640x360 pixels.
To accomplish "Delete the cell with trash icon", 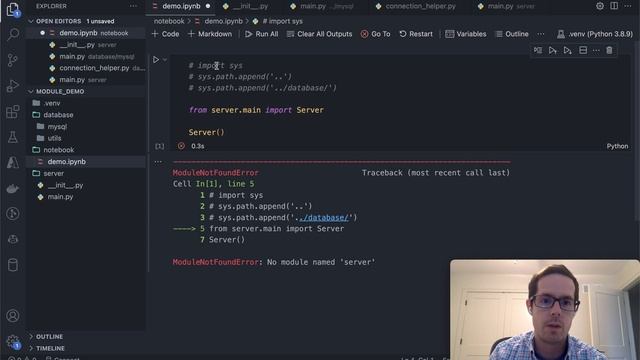I will click(609, 50).
